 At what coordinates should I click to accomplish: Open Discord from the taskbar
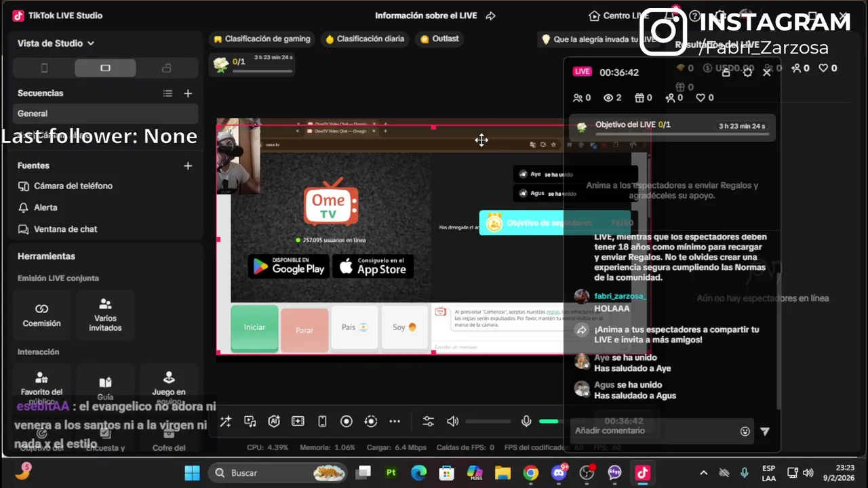[x=559, y=472]
